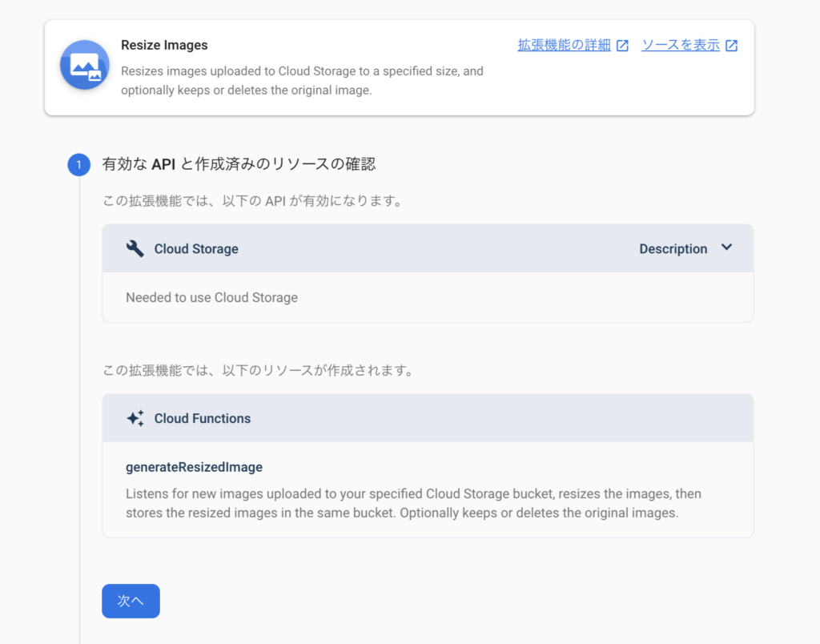Click the heading 有効な API と作成済みのリソースの確認
This screenshot has height=644, width=820.
[239, 164]
